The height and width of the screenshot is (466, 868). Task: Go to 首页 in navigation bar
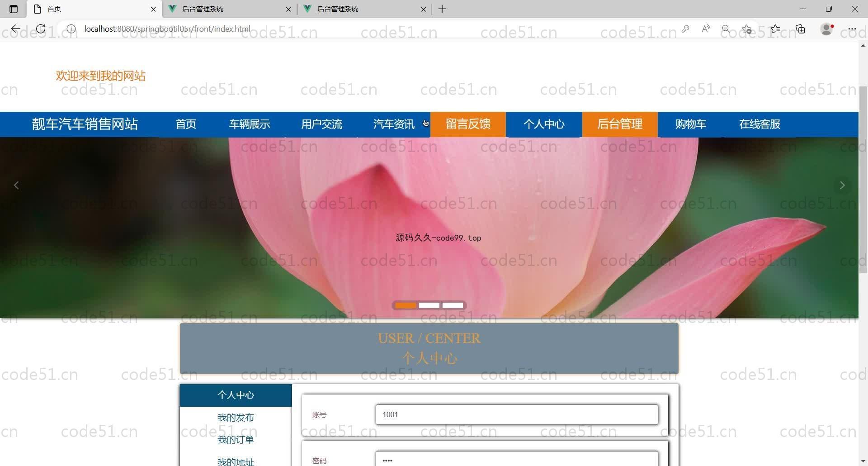tap(186, 124)
